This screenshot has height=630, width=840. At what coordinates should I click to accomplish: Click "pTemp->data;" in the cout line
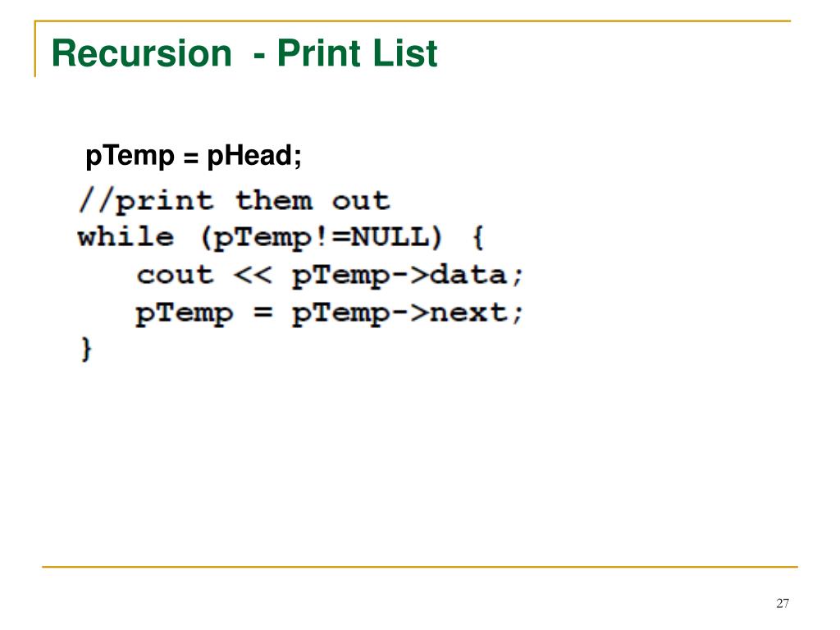408,275
